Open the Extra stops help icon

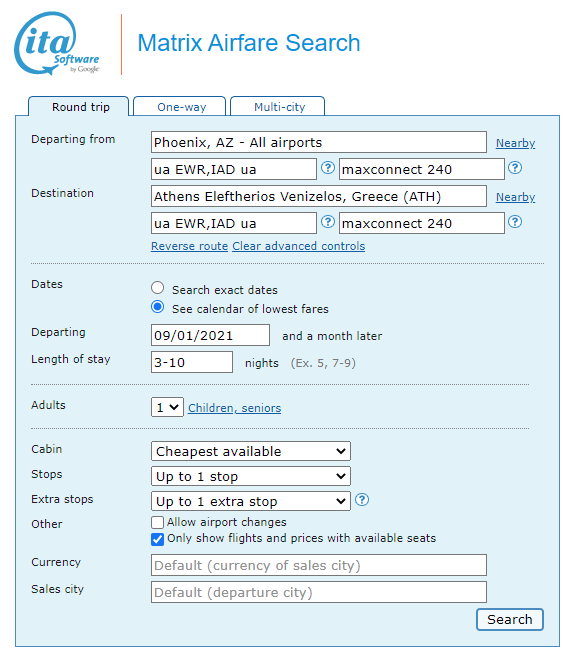coord(362,500)
